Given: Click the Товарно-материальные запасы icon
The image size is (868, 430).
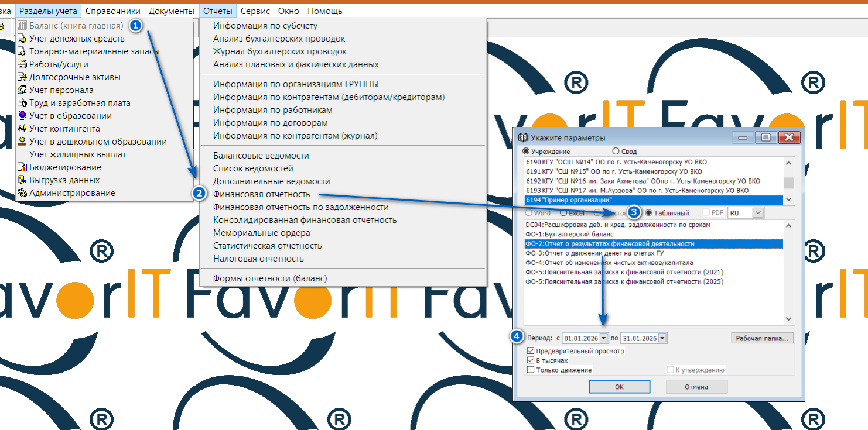Looking at the screenshot, I should [x=22, y=51].
